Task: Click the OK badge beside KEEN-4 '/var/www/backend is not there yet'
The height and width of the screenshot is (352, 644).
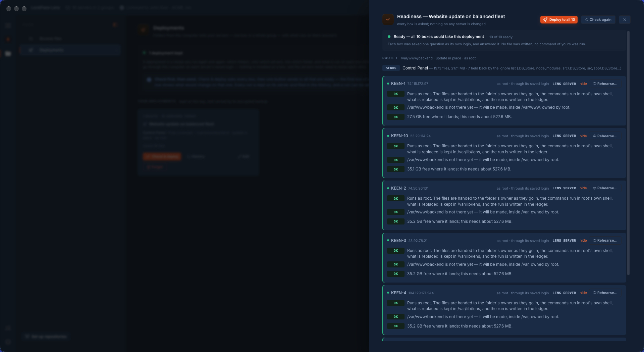Action: (x=396, y=317)
